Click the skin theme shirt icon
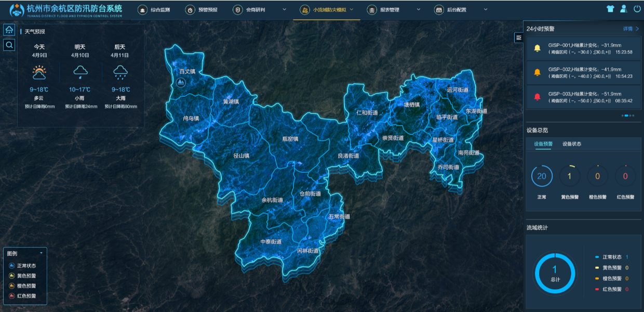The image size is (644, 312). 610,9
